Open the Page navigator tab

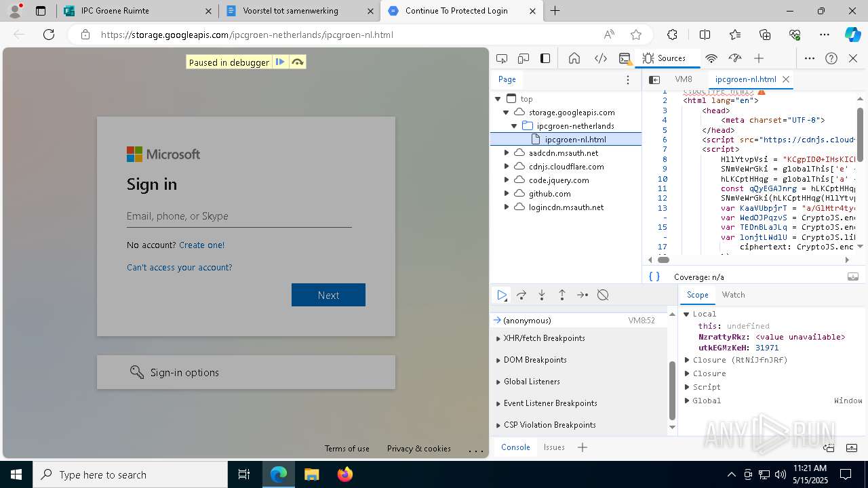coord(507,79)
